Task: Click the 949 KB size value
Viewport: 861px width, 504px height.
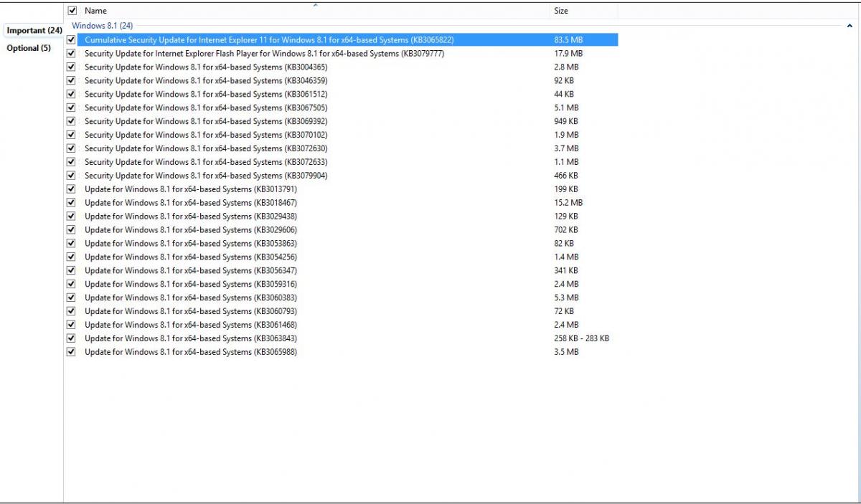Action: point(566,121)
